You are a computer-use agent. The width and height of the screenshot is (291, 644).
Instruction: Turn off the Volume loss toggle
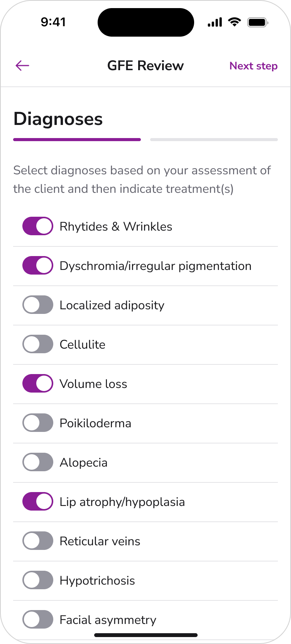(x=38, y=384)
